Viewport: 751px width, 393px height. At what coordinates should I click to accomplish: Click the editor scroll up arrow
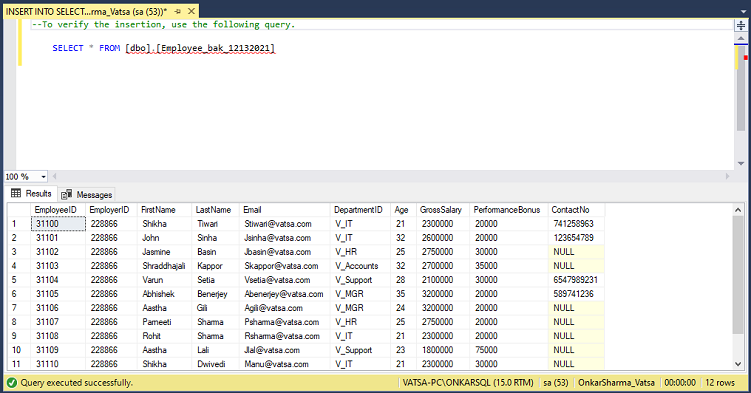click(x=741, y=38)
